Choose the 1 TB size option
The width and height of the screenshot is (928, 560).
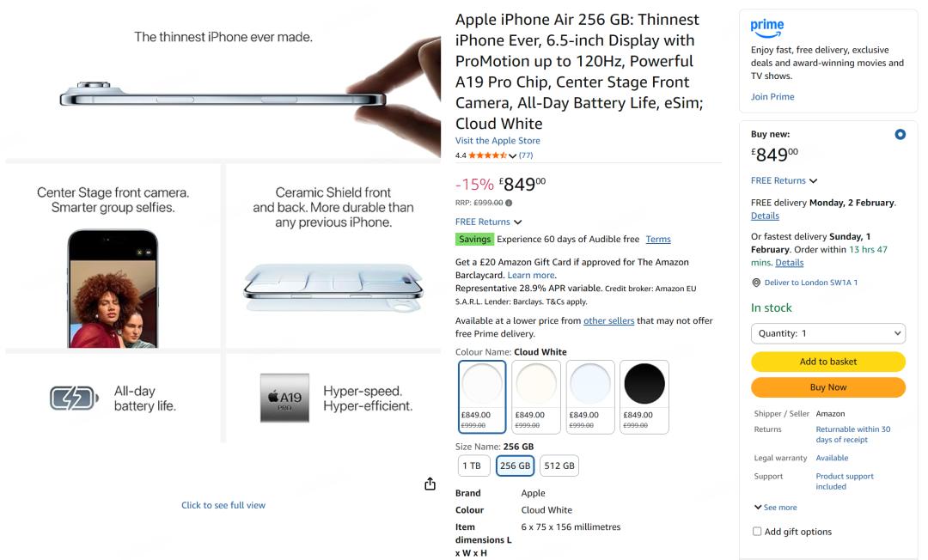(x=472, y=466)
